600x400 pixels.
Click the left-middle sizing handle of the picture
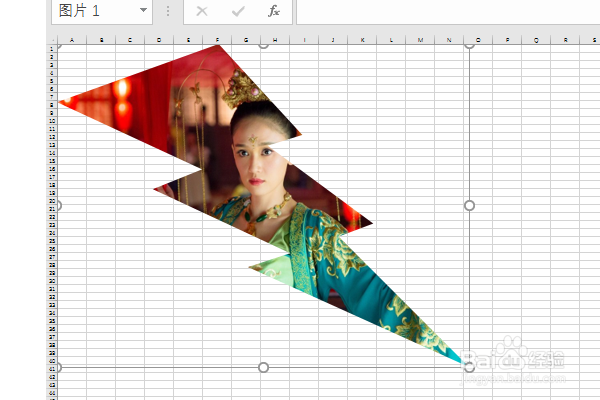point(59,206)
